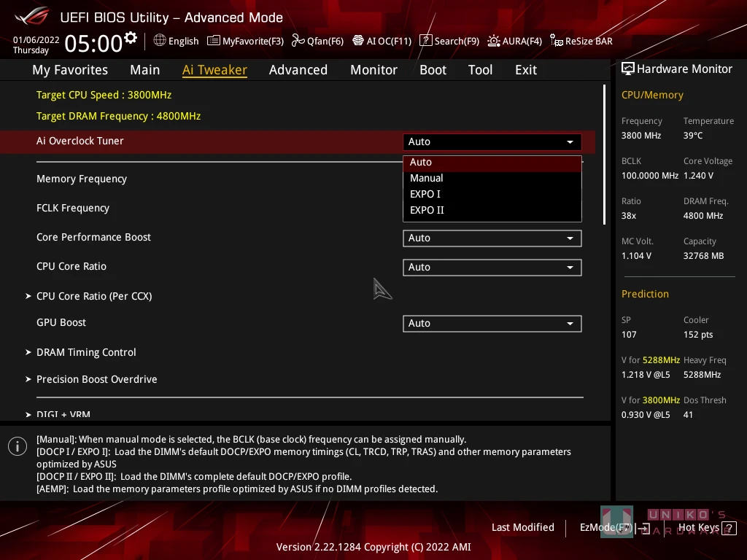Click the GPU Boost label
Screen dimensions: 747x560
tap(61, 322)
